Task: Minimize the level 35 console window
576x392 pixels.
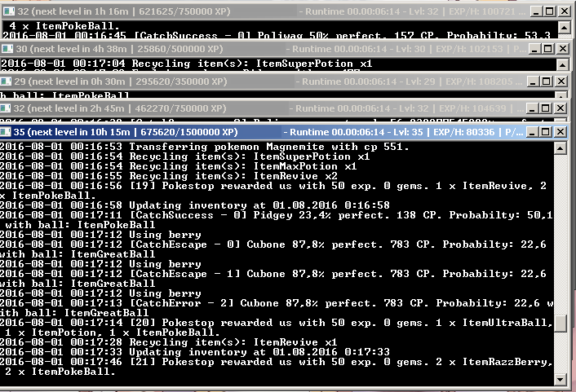Action: coord(532,132)
